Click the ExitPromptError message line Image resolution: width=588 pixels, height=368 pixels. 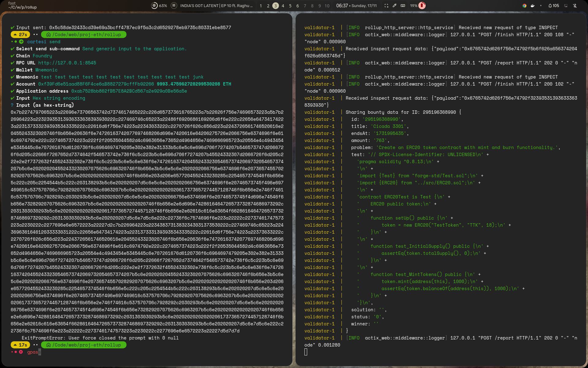pyautogui.click(x=100, y=338)
